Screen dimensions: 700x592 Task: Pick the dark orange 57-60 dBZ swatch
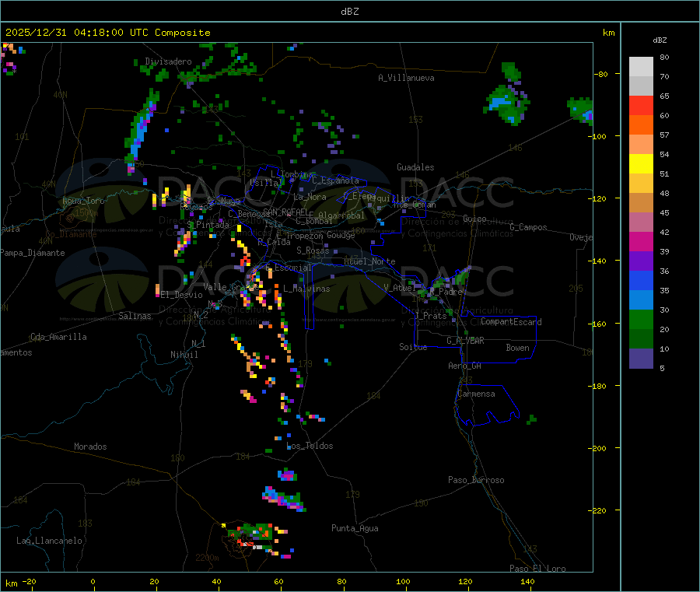coord(641,125)
